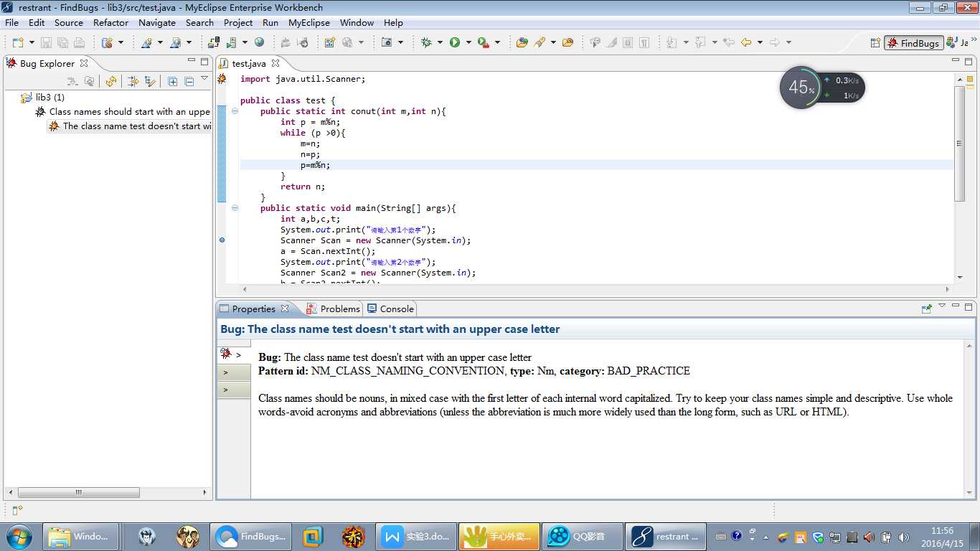Click the Save toolbar icon
The height and width of the screenshot is (551, 980).
(46, 43)
